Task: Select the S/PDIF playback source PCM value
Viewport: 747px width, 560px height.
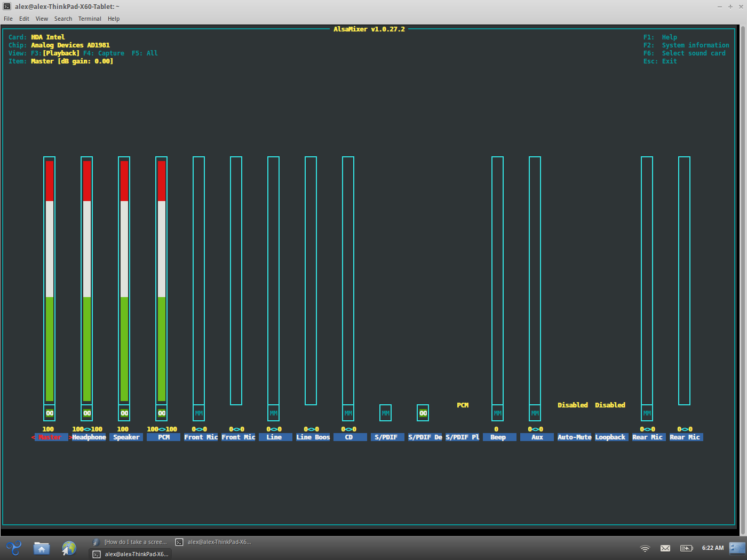Action: coord(463,405)
